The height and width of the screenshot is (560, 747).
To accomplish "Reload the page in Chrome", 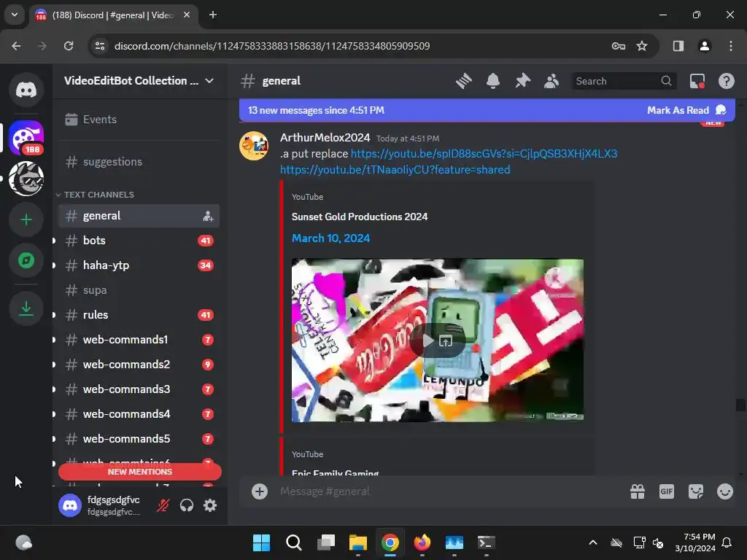I will [x=69, y=46].
